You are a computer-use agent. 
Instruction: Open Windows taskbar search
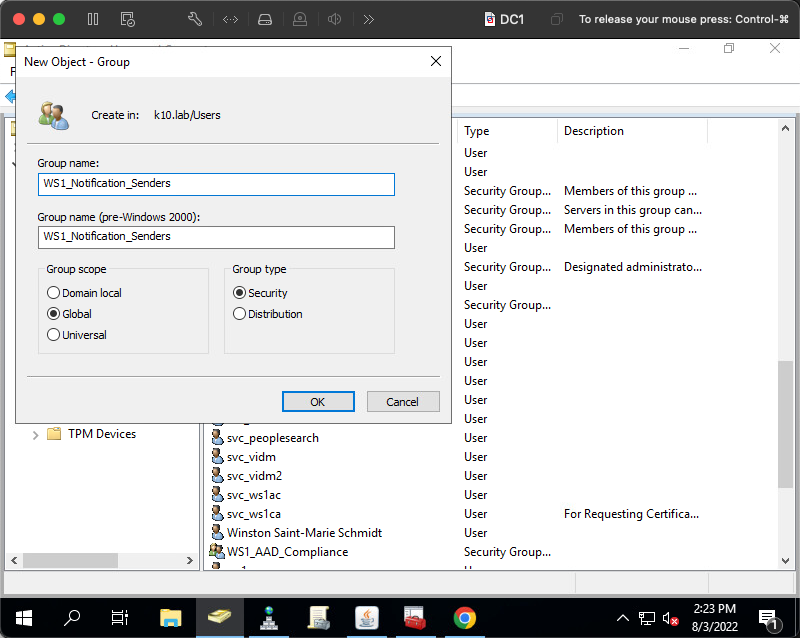72,618
